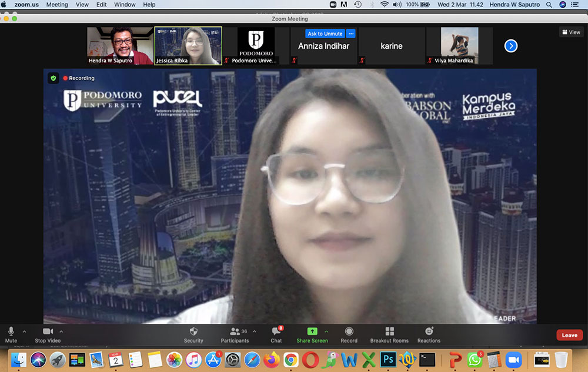
Task: Expand video options arrow beside Stop Video
Action: [61, 331]
